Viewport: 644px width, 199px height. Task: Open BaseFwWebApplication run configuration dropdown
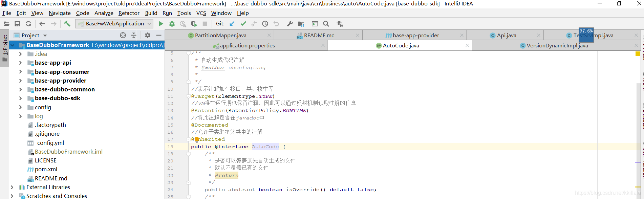point(114,24)
